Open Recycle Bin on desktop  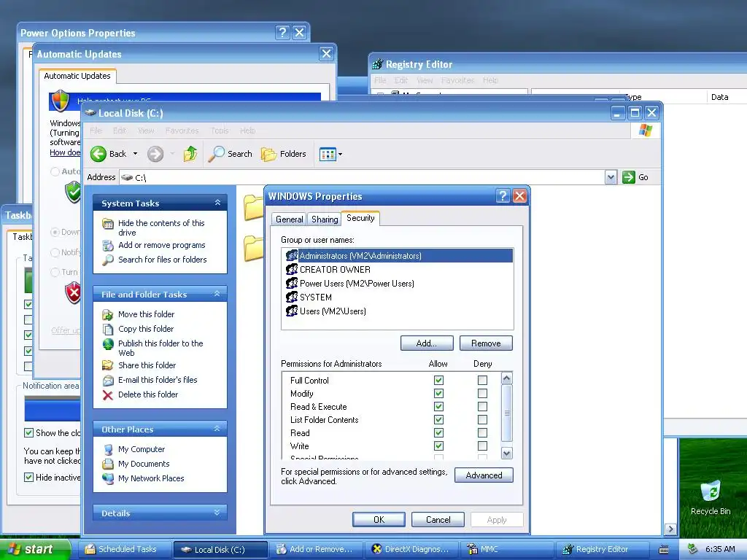click(x=711, y=497)
